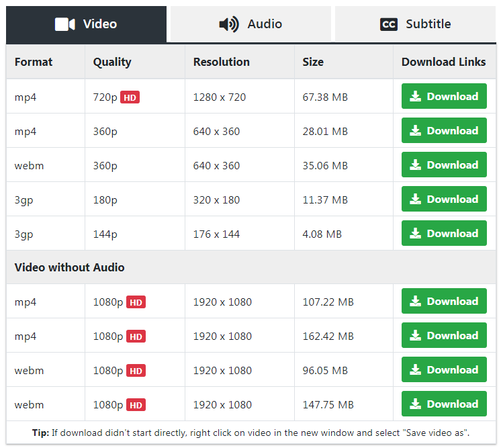Click the Download Links column header
Image resolution: width=501 pixels, height=448 pixels.
tap(443, 62)
